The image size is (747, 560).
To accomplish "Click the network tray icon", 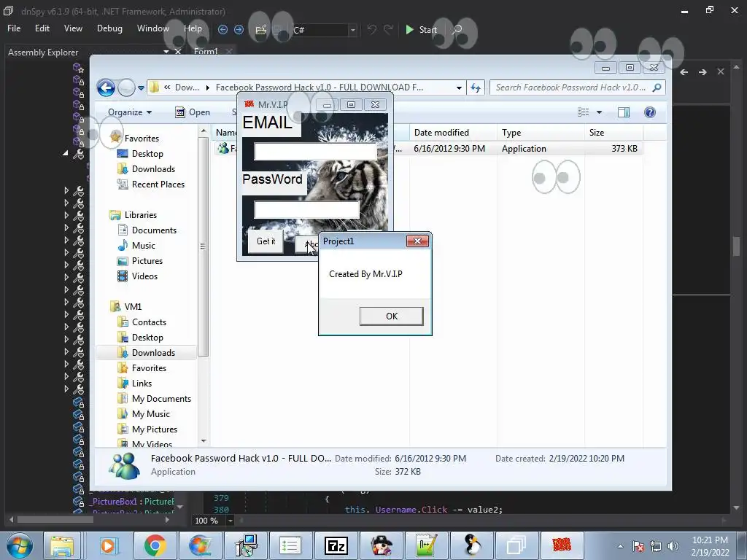I will [x=656, y=546].
